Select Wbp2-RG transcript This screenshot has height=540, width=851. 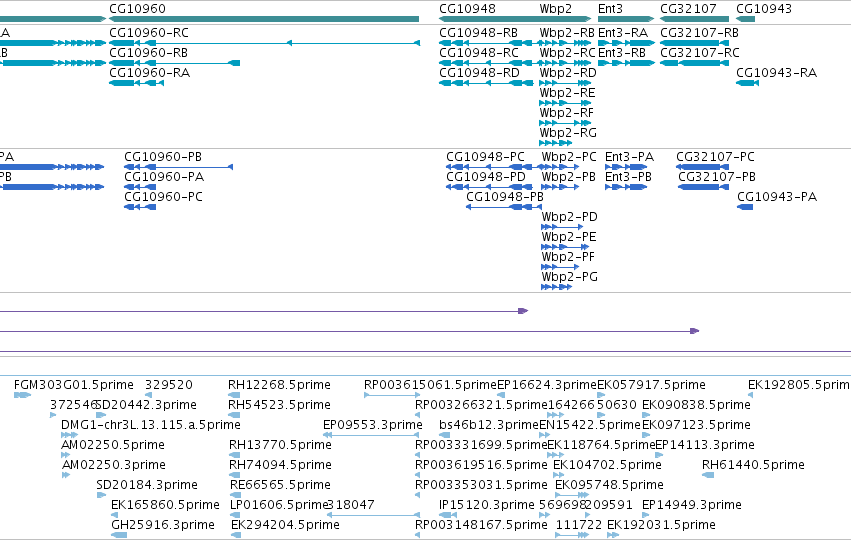click(555, 143)
